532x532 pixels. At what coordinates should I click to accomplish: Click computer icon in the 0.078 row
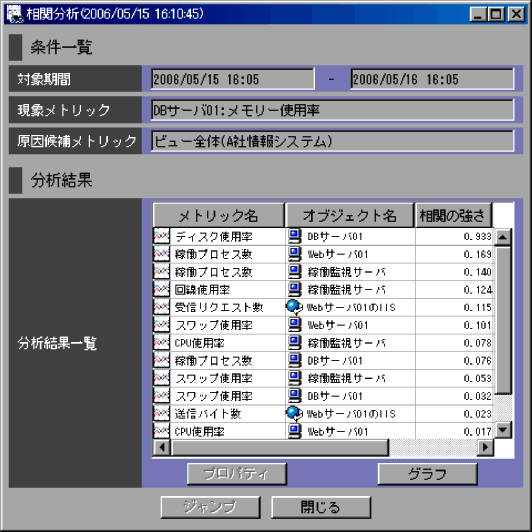click(x=294, y=343)
